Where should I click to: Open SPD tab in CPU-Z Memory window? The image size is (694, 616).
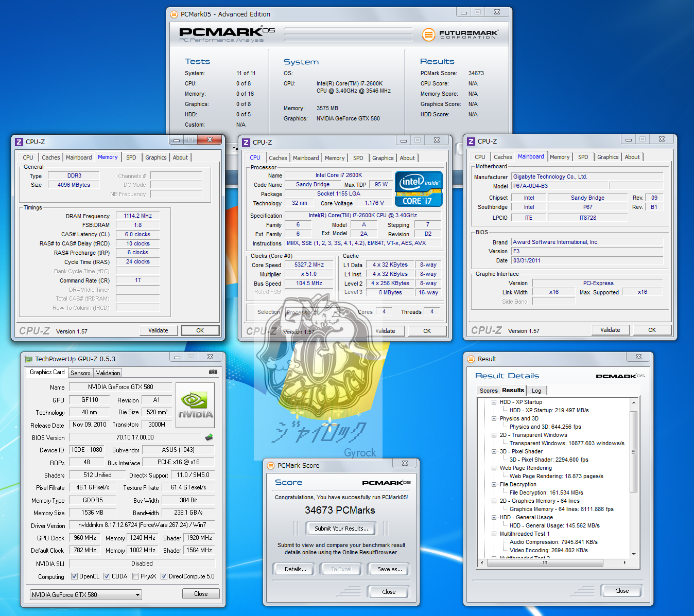(131, 157)
